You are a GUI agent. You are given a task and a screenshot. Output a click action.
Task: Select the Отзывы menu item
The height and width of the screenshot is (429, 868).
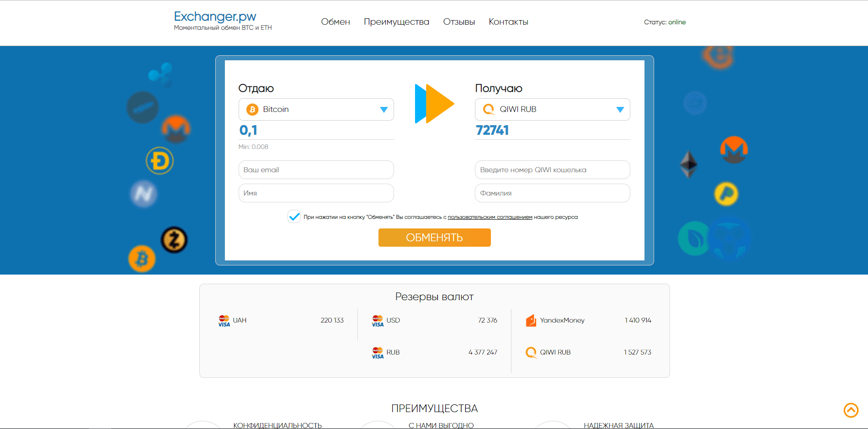[x=458, y=21]
